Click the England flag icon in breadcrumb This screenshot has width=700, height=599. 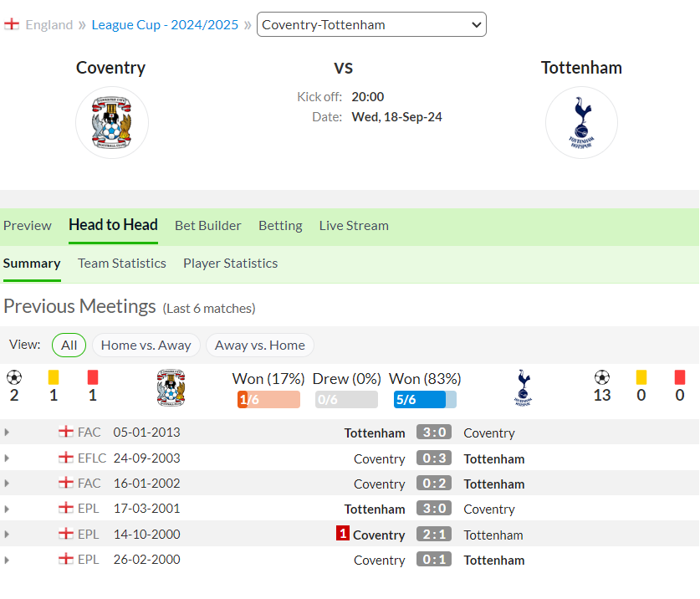click(x=12, y=24)
